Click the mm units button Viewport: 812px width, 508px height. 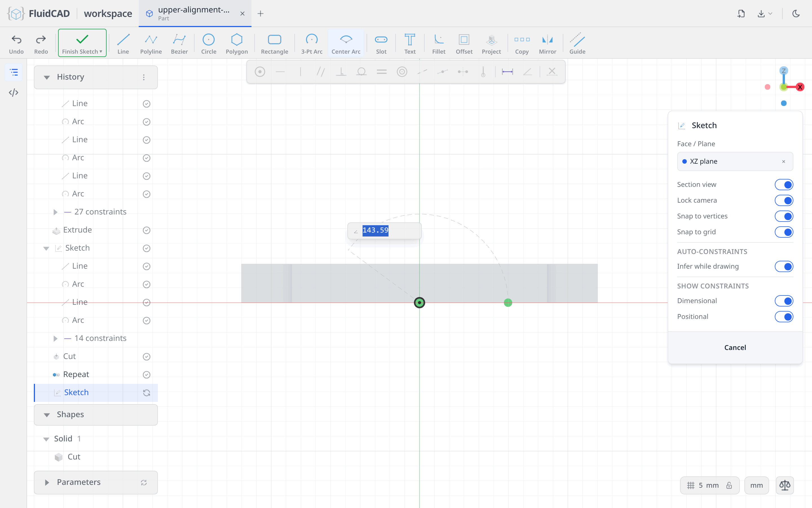point(756,485)
